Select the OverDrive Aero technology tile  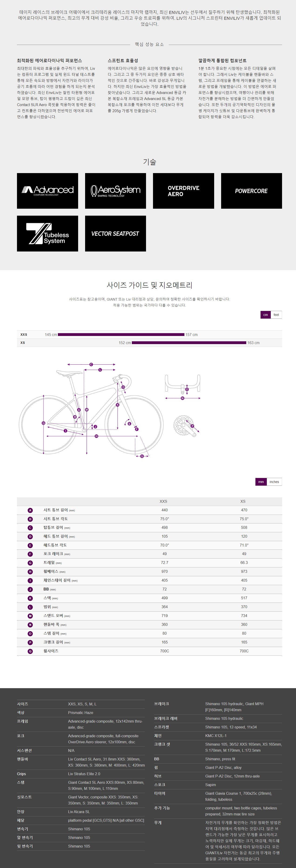(183, 191)
